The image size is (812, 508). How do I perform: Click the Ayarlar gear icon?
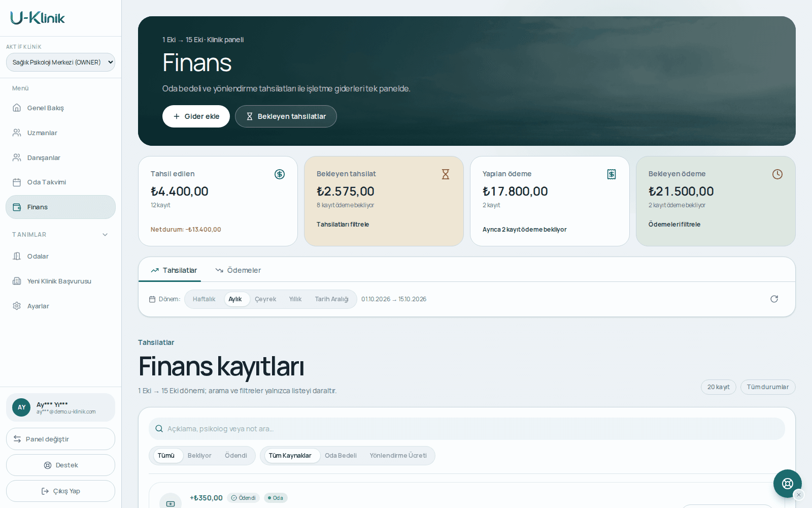click(17, 306)
